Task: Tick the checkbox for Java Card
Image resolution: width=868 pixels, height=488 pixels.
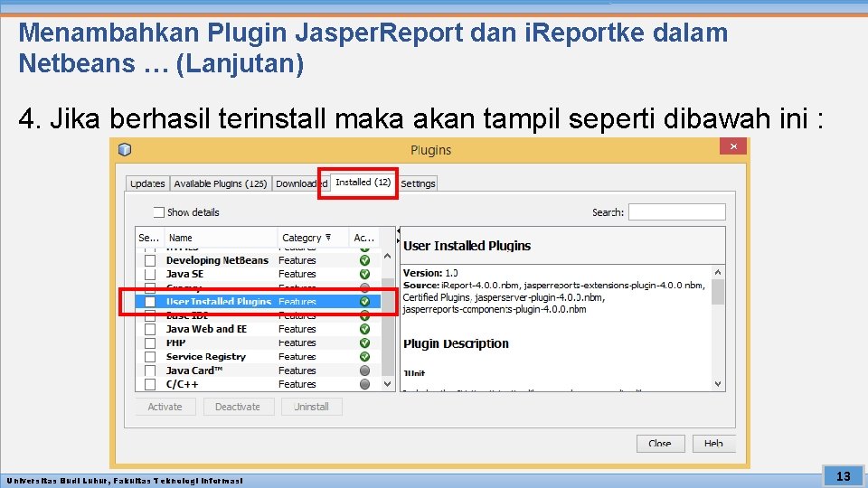Action: coord(150,371)
